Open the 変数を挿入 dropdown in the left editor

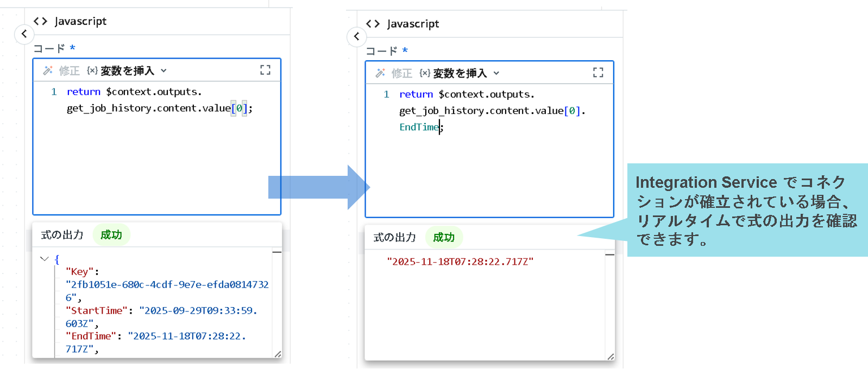[133, 71]
